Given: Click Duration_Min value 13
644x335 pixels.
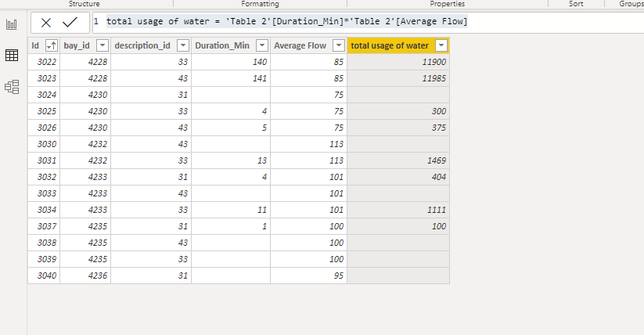Looking at the screenshot, I should 231,160.
